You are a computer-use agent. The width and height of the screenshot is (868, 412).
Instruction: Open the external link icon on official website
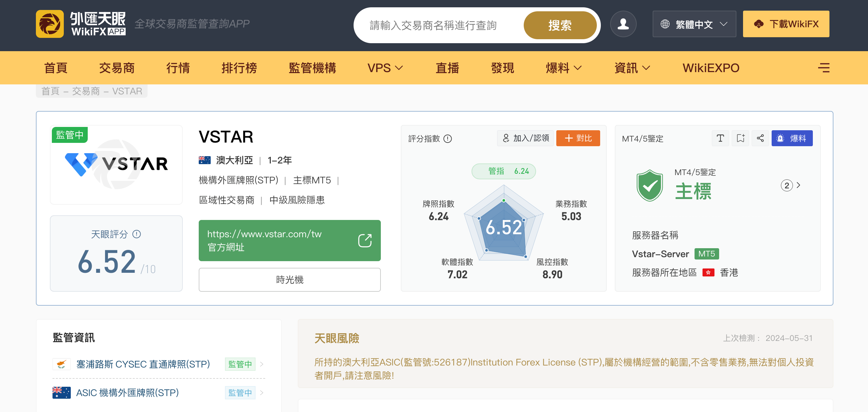pyautogui.click(x=365, y=240)
